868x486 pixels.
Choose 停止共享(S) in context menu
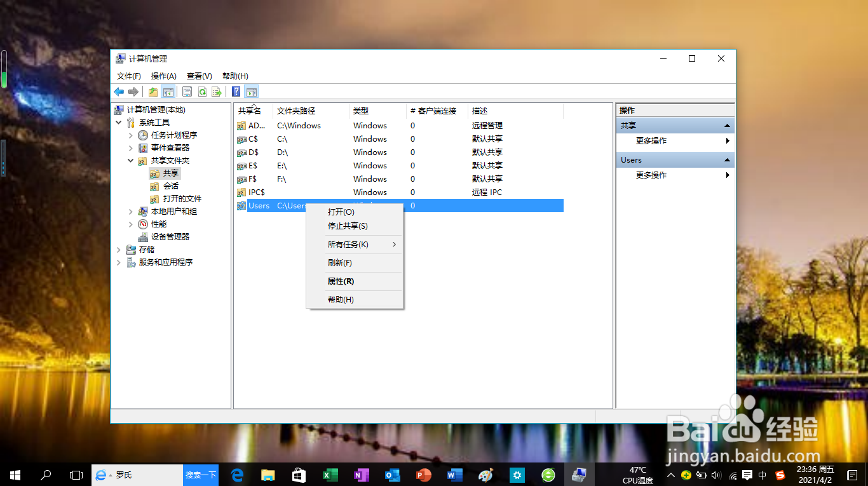click(x=355, y=226)
